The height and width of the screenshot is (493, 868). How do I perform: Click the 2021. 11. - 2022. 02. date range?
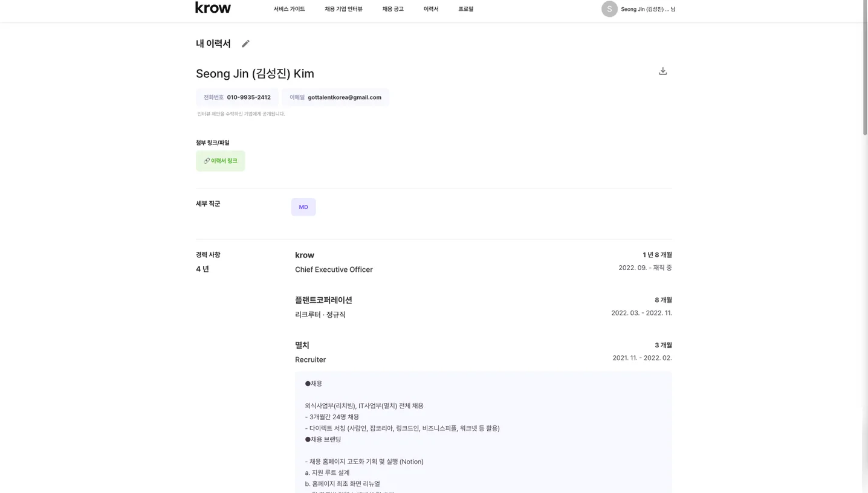pyautogui.click(x=642, y=358)
